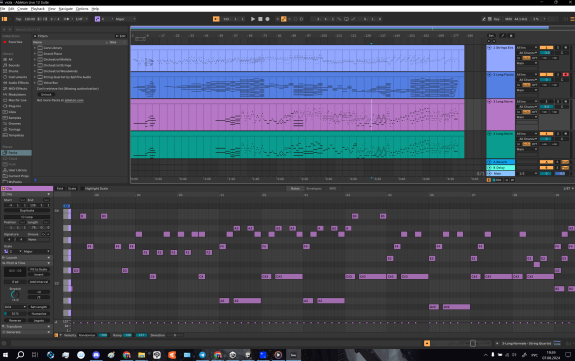Click the lock envelopes icon above the track headers
Viewport: 575px width, 361px height.
tap(511, 36)
